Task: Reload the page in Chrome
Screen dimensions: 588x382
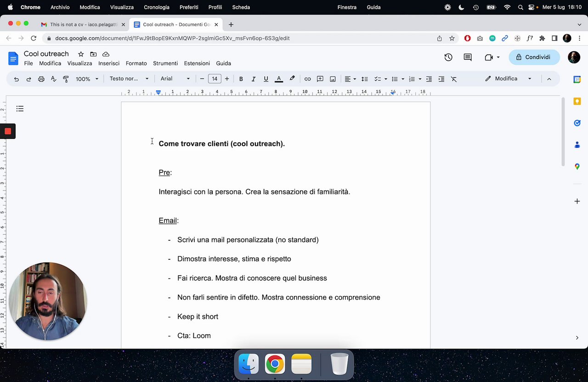Action: click(34, 39)
